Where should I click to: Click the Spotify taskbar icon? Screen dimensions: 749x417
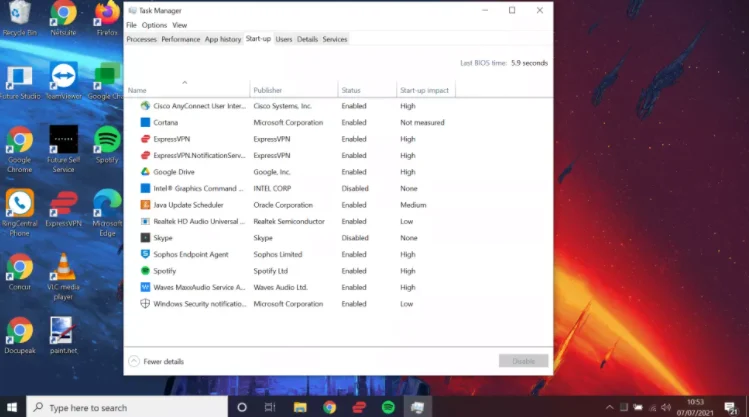click(x=388, y=407)
